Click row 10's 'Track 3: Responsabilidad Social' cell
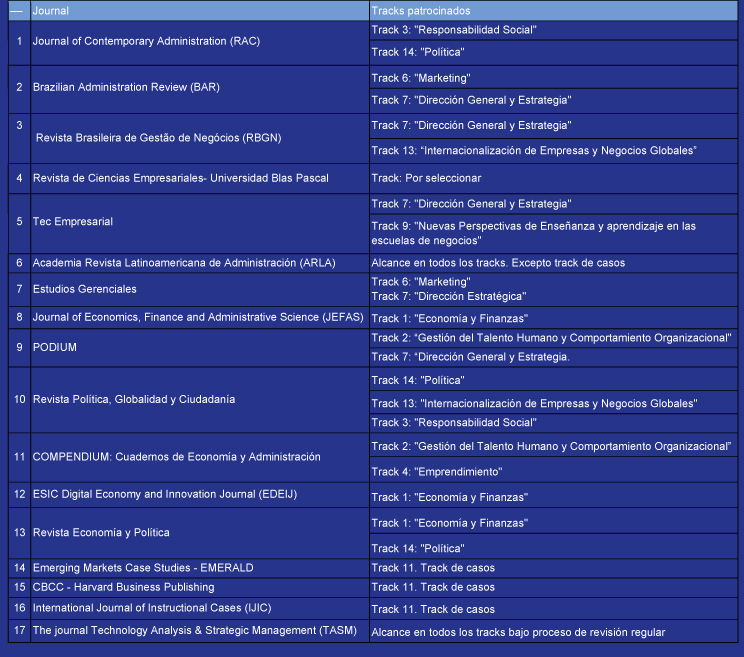The image size is (744, 657). click(x=553, y=423)
